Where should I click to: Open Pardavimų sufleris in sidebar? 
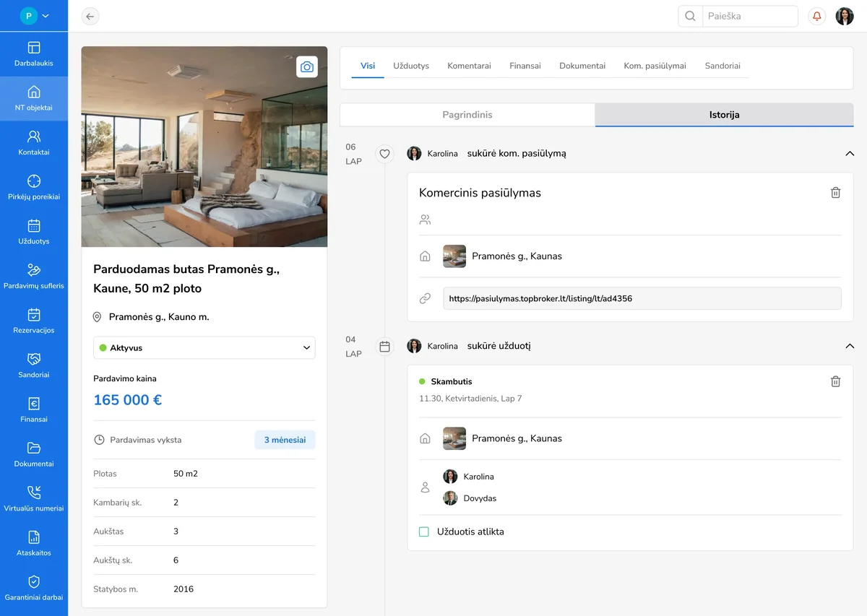34,277
